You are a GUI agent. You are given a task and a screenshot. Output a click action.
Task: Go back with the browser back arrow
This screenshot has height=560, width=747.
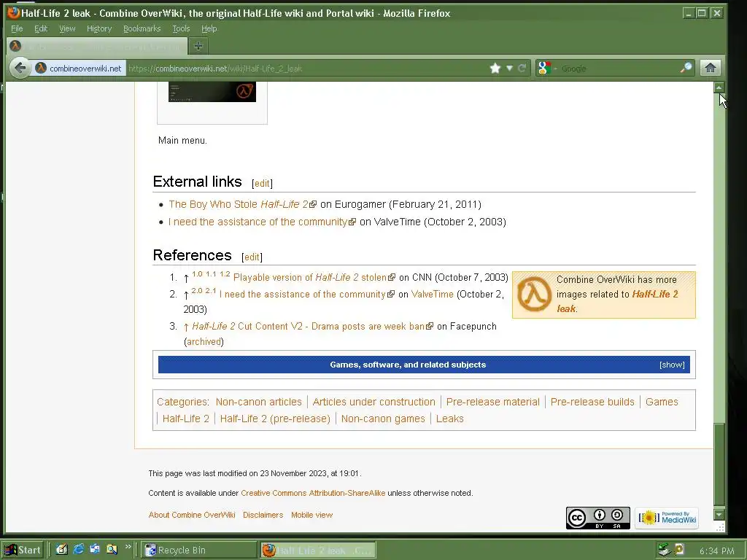pyautogui.click(x=20, y=68)
